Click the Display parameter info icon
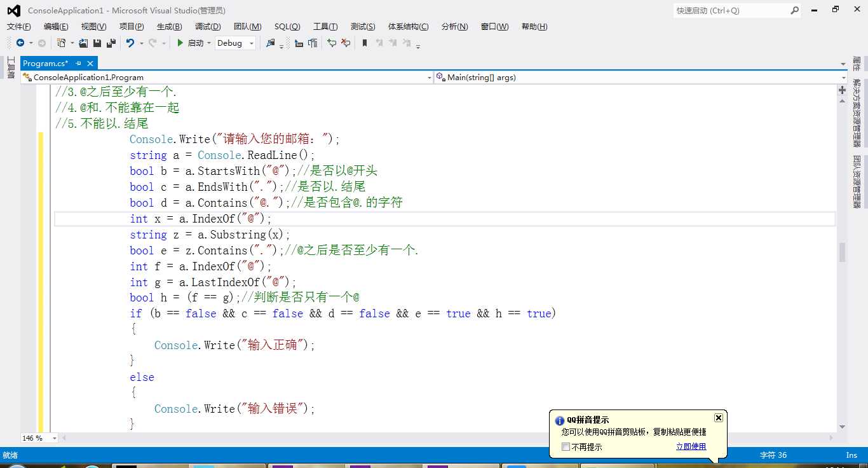This screenshot has width=868, height=468. coord(313,43)
